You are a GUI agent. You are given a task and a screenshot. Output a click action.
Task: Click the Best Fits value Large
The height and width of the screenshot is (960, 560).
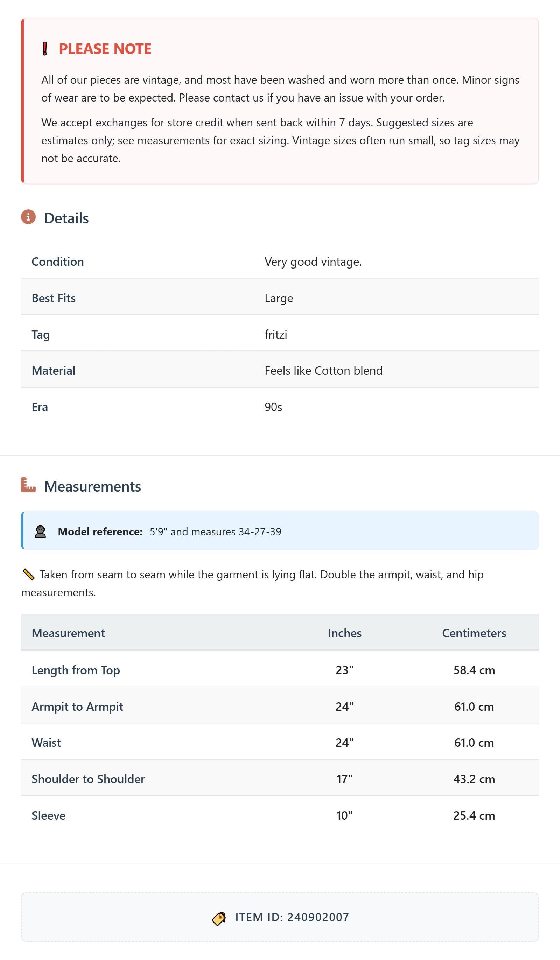pyautogui.click(x=279, y=298)
